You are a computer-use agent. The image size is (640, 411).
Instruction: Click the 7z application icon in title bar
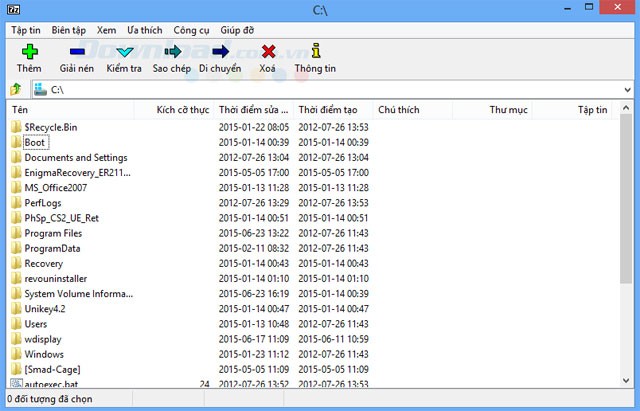(13, 9)
